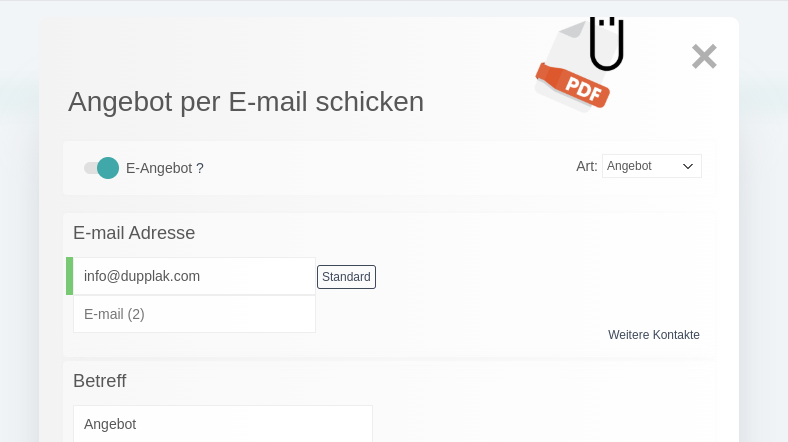Click the "Angebot per E-mail schicken" title
788x442 pixels.
246,102
